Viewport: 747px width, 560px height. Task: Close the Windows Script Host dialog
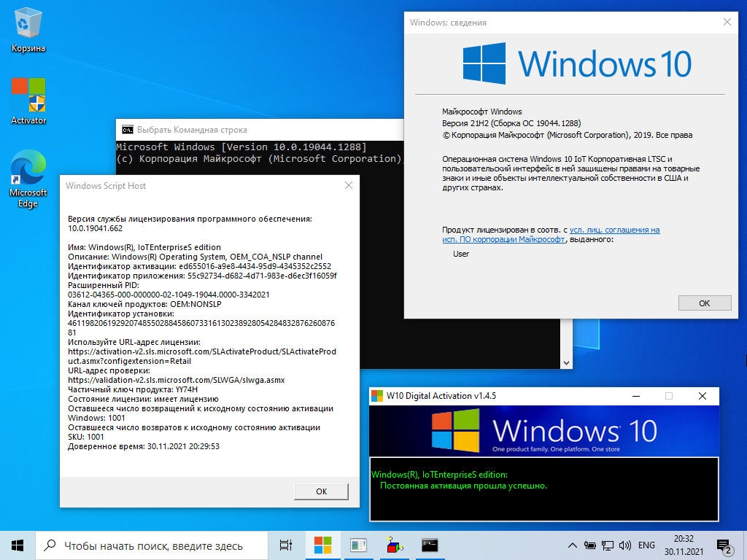click(349, 186)
